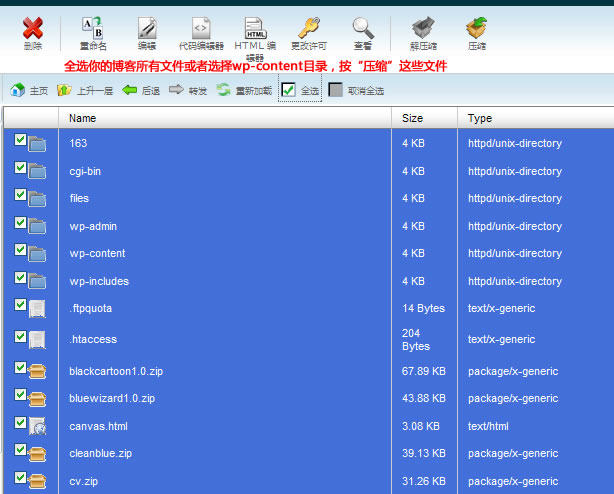614x494 pixels.
Task: Select the wp-admin folder name
Action: tap(93, 226)
